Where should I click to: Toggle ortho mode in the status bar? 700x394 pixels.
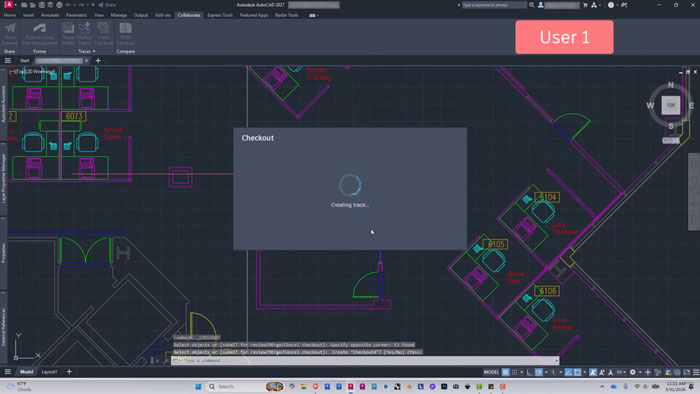click(530, 372)
